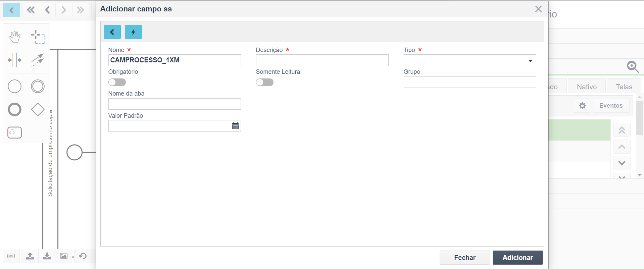The height and width of the screenshot is (269, 644).
Task: Go to next item in top navigation
Action: coord(63,10)
